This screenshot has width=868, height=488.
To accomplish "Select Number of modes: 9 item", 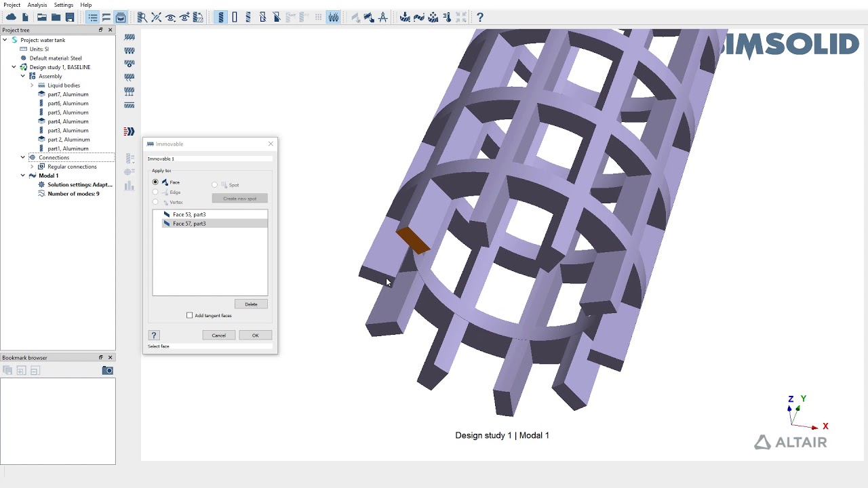I will (x=73, y=194).
